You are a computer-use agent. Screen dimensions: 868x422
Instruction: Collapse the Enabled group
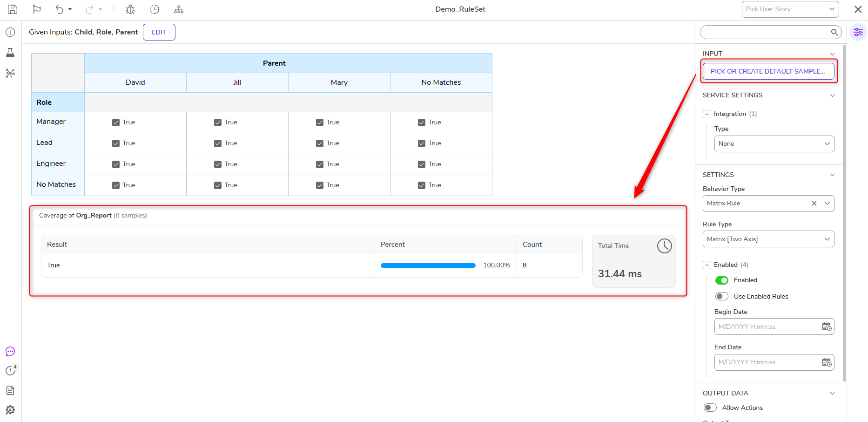707,265
